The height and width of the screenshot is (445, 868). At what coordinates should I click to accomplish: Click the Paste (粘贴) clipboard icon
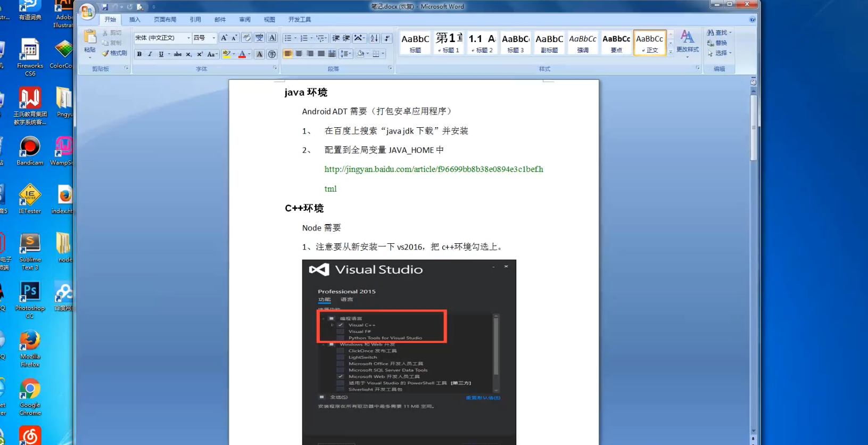(90, 37)
